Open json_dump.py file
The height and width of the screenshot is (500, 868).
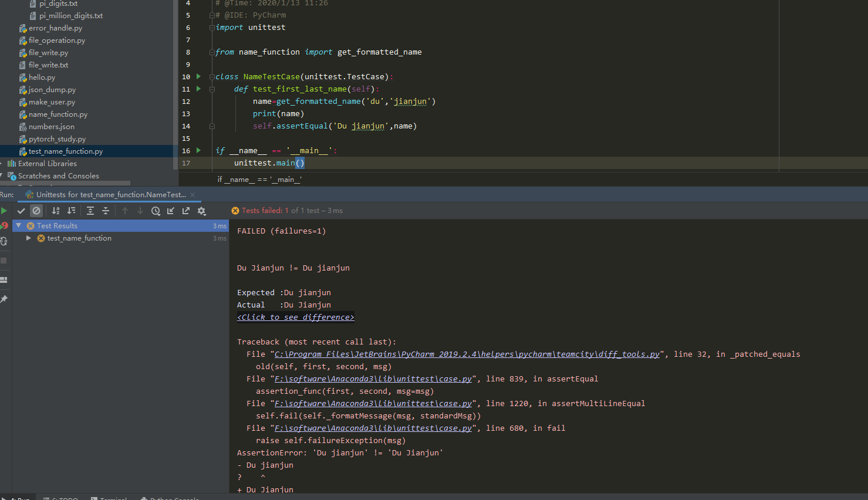click(x=52, y=90)
